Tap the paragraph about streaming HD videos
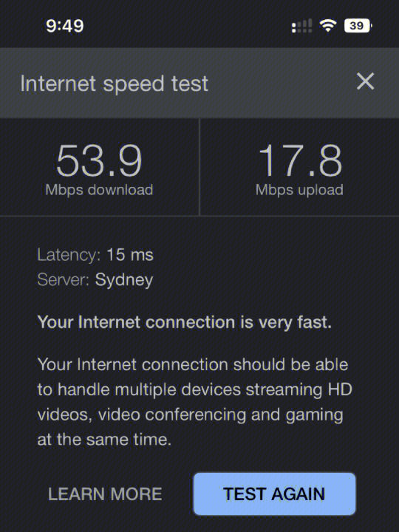Image resolution: width=399 pixels, height=532 pixels. click(x=195, y=402)
